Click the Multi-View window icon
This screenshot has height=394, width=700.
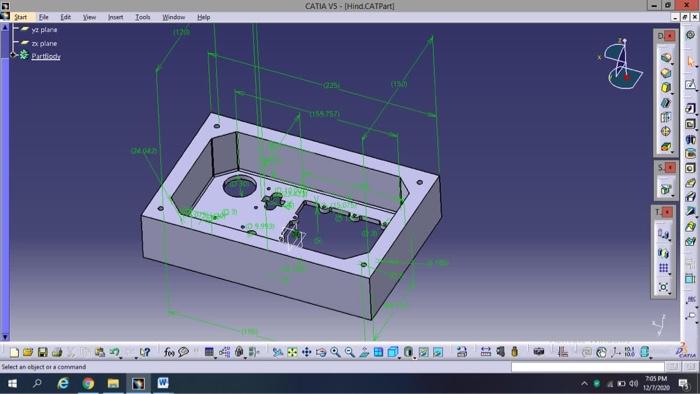(x=378, y=352)
